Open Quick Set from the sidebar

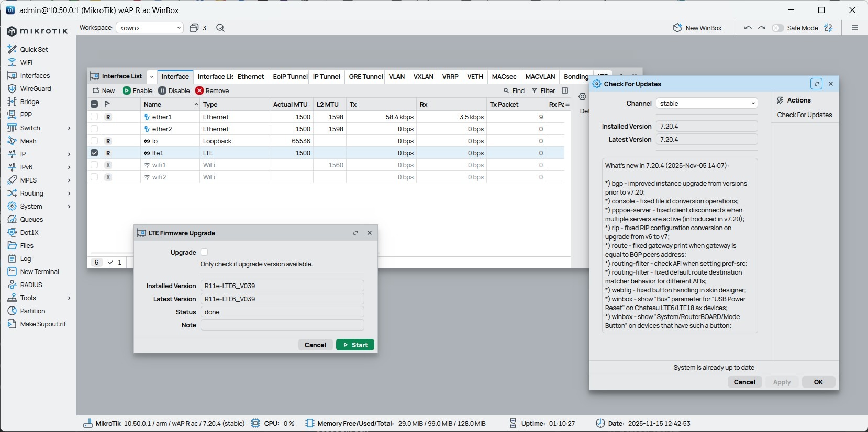coord(34,49)
